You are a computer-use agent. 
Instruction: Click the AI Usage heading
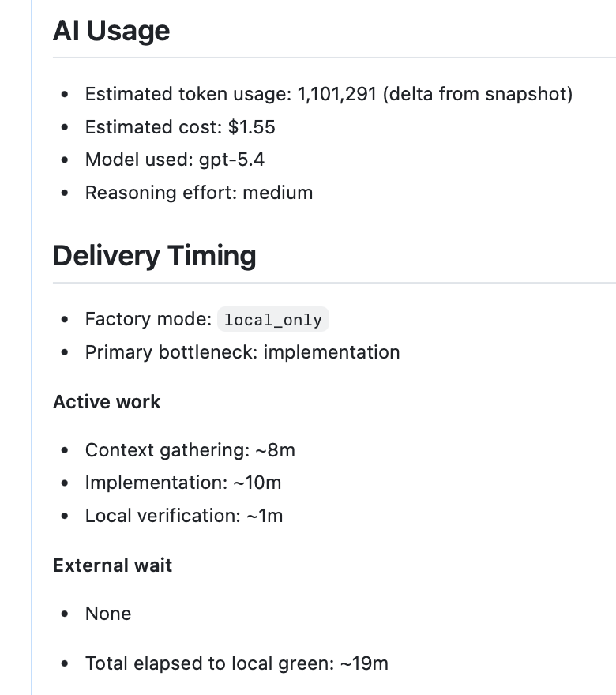point(111,31)
